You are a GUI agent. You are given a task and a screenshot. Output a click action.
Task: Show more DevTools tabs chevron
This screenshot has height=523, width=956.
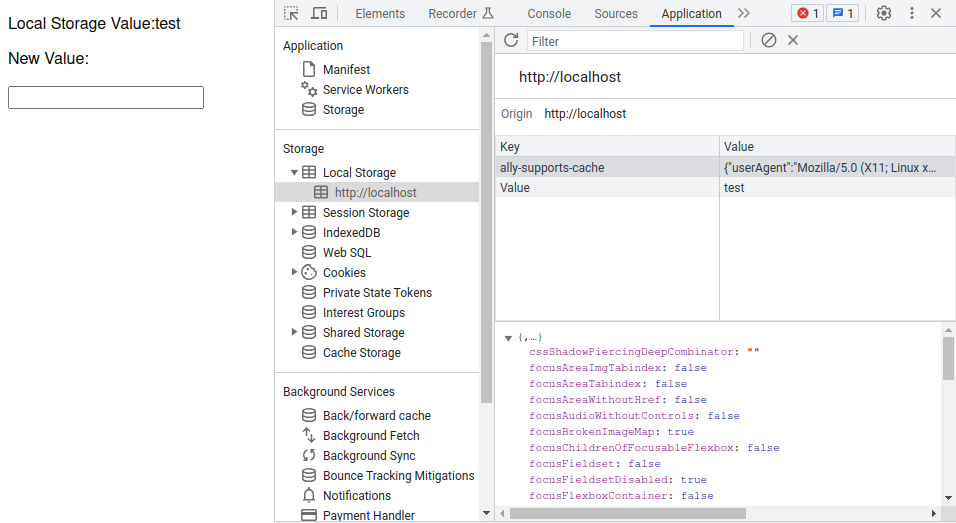[x=744, y=13]
